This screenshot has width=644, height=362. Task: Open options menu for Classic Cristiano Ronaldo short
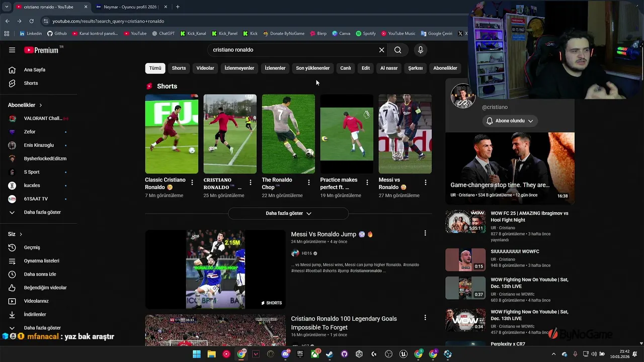192,183
